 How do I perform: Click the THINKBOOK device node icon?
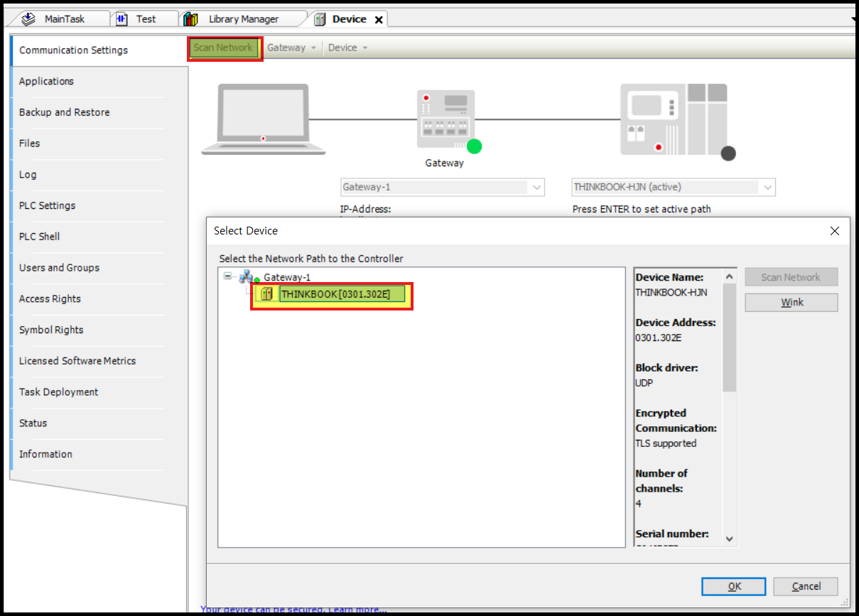tap(266, 294)
